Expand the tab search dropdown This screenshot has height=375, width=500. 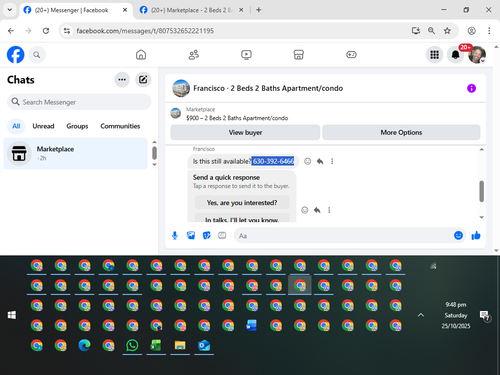tap(10, 10)
